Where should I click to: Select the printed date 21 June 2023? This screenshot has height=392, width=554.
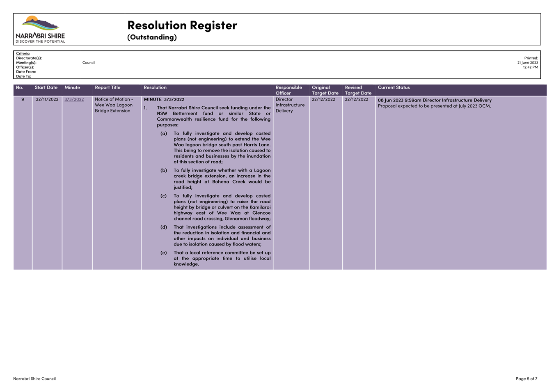point(527,62)
